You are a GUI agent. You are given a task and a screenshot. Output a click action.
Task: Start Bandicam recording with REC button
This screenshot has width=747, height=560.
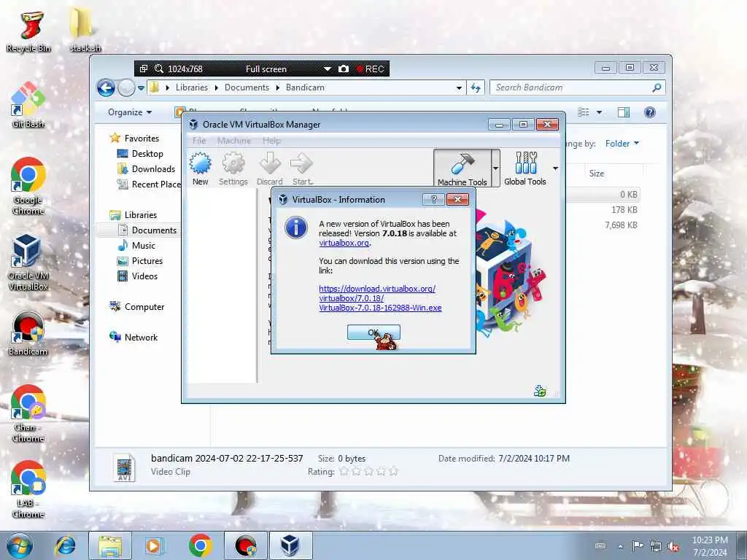click(x=371, y=69)
